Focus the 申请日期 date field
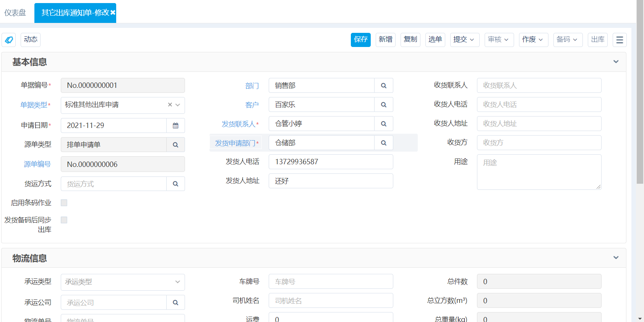 tap(114, 125)
